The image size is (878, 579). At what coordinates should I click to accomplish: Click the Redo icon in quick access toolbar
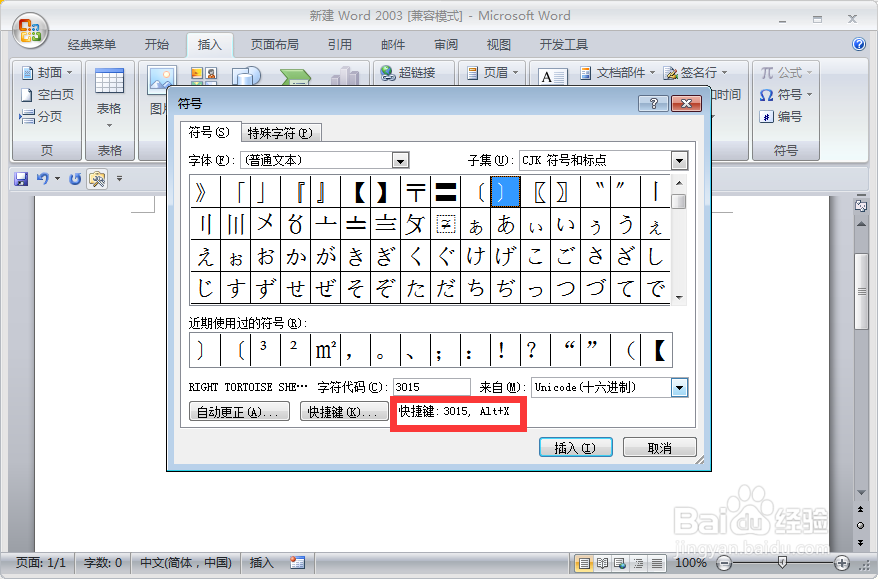[x=75, y=179]
